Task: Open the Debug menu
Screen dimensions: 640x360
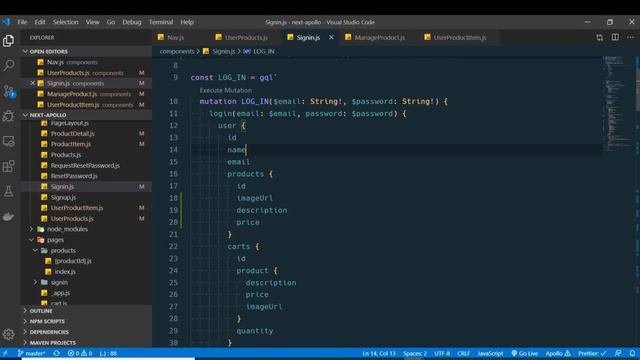Action: pyautogui.click(x=131, y=22)
